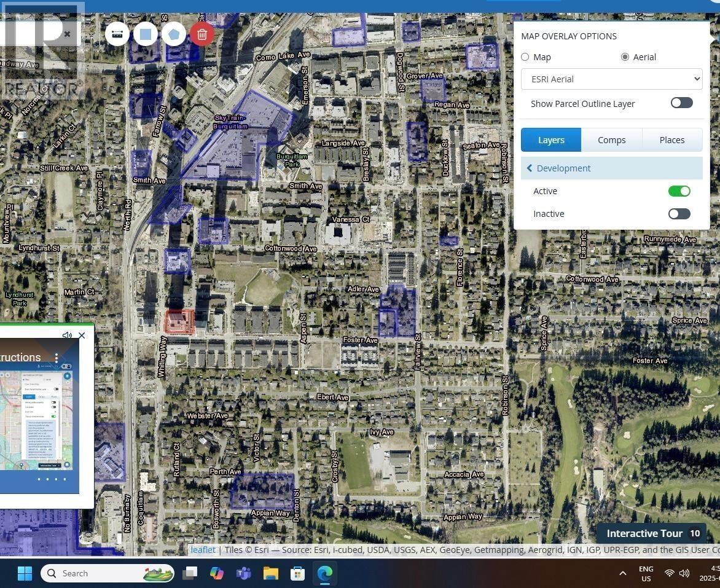Select the draw polygon tool
Screen dimensions: 720x588
point(174,34)
